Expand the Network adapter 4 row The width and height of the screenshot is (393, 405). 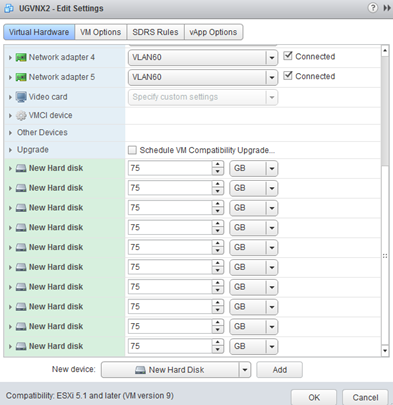[10, 58]
